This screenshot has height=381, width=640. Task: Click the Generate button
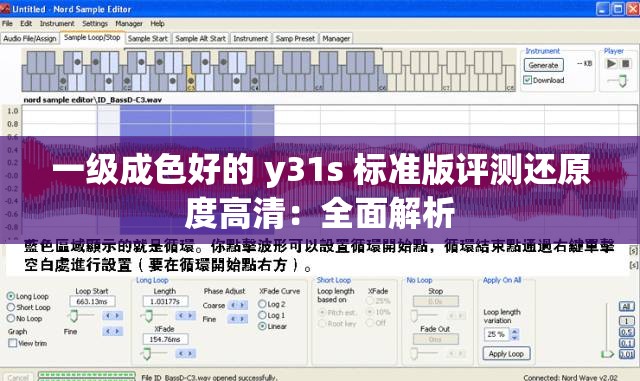(x=543, y=65)
